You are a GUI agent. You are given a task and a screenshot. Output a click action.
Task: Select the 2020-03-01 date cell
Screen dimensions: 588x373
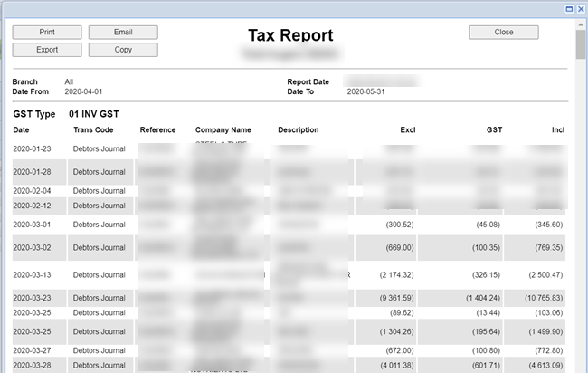click(x=33, y=224)
